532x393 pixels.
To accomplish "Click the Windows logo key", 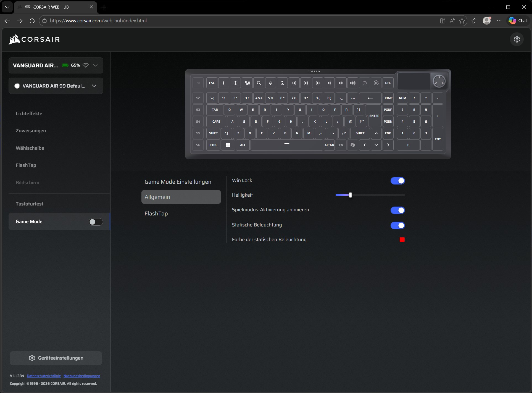I will tap(228, 145).
